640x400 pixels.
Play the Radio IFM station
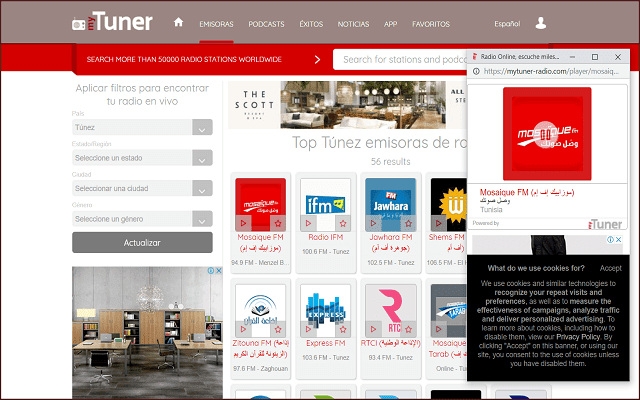pos(310,222)
